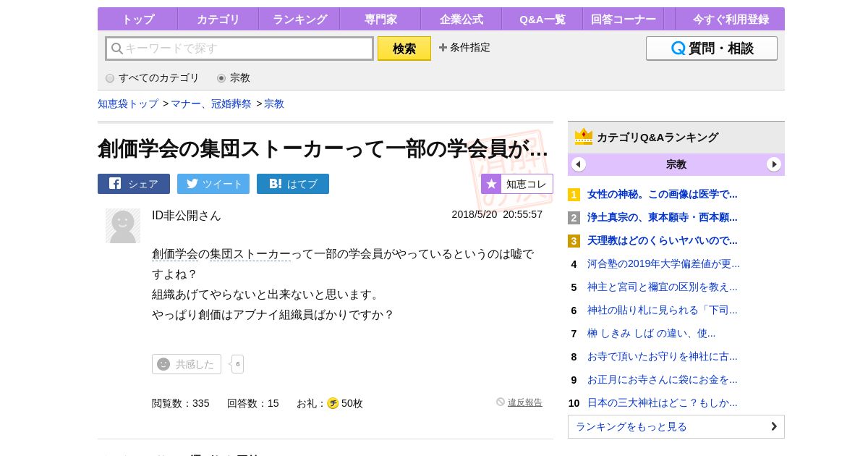Click the report icon next to 違反報告
This screenshot has width=868, height=456.
501,402
